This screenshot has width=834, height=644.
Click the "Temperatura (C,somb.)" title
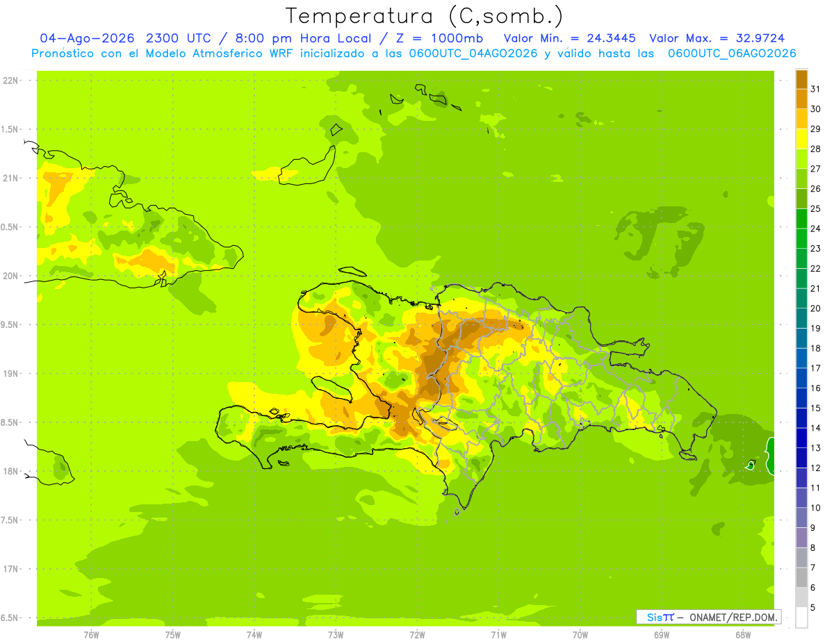(x=425, y=17)
